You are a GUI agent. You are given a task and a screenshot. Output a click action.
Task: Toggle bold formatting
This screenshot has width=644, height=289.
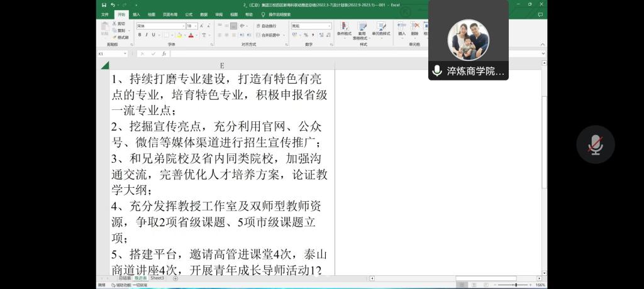click(139, 35)
